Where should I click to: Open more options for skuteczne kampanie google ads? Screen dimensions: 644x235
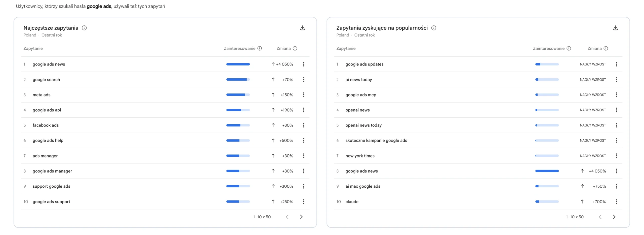point(616,141)
